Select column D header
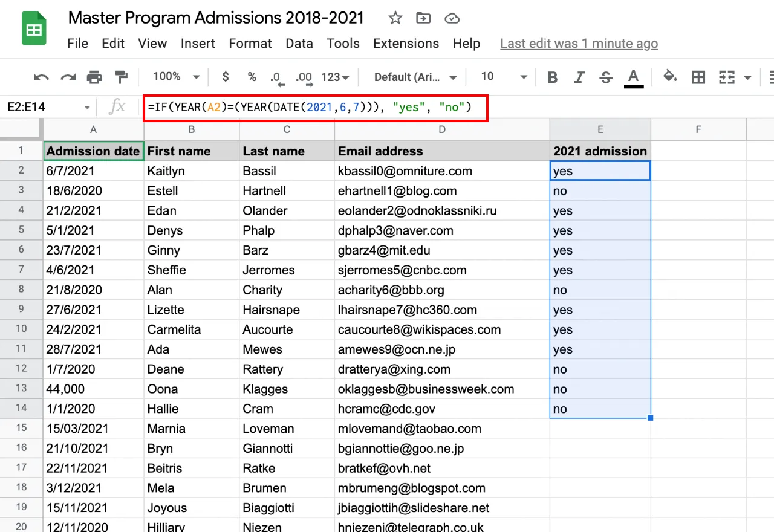The height and width of the screenshot is (532, 774). pos(442,129)
